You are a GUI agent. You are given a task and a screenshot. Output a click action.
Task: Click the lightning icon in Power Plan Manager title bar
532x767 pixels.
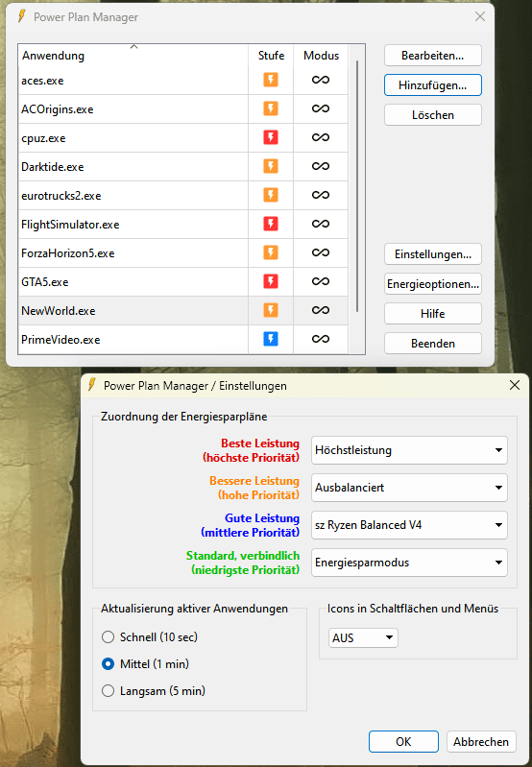(x=21, y=16)
